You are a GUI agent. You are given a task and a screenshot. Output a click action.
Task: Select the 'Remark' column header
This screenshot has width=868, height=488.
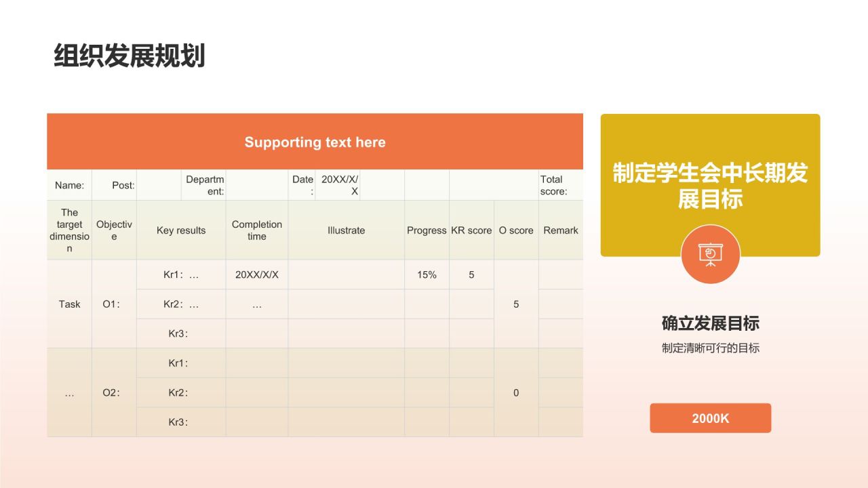tap(561, 230)
